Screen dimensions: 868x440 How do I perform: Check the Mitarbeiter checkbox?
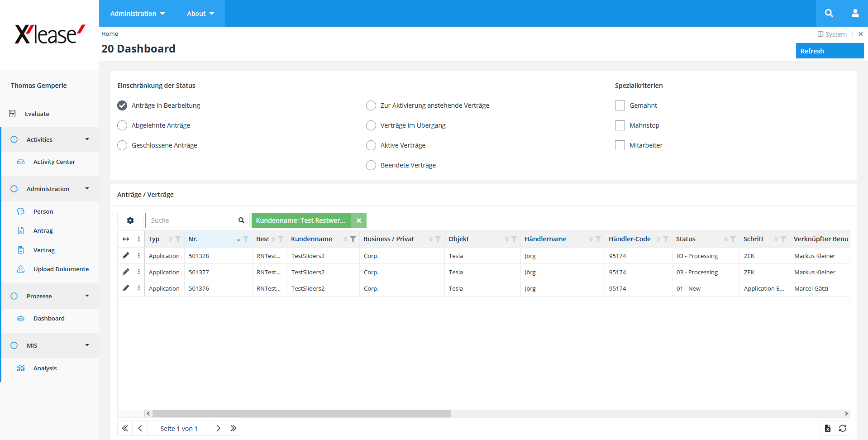coord(620,145)
